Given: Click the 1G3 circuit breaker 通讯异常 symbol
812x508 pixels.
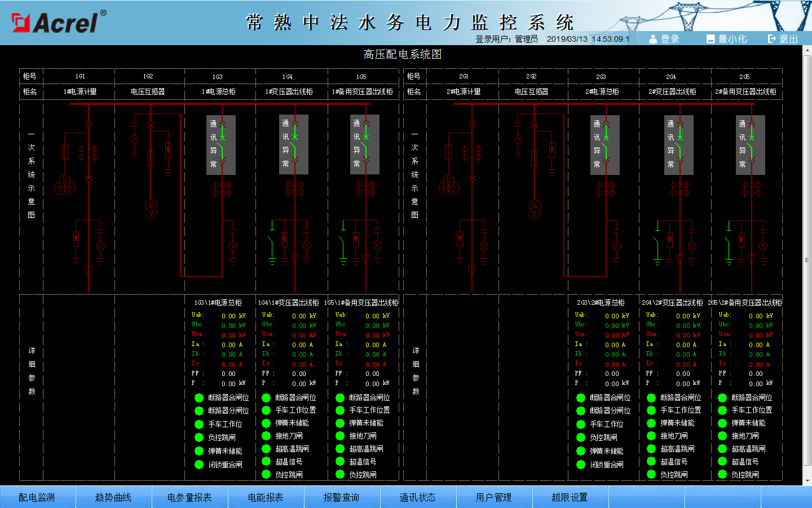Looking at the screenshot, I should click(221, 145).
